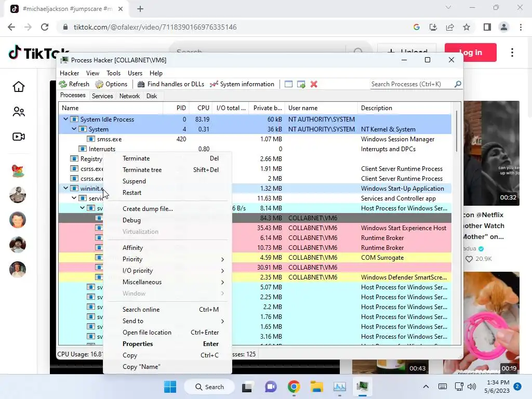
Task: Select Terminate in context menu
Action: (x=168, y=158)
